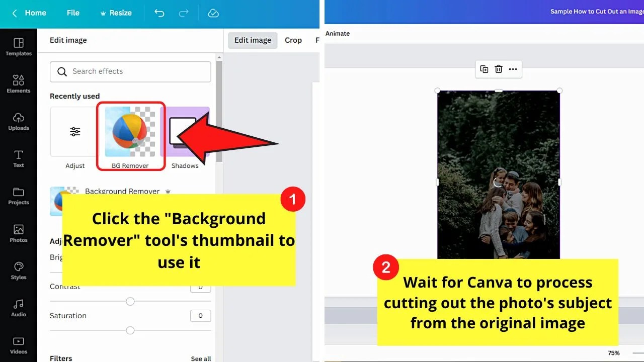Click the Animate button
The height and width of the screenshot is (362, 644).
(337, 33)
